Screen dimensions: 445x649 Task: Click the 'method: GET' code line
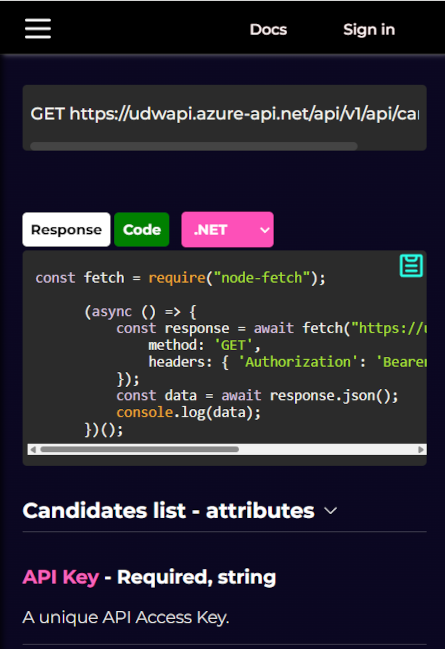(x=204, y=345)
